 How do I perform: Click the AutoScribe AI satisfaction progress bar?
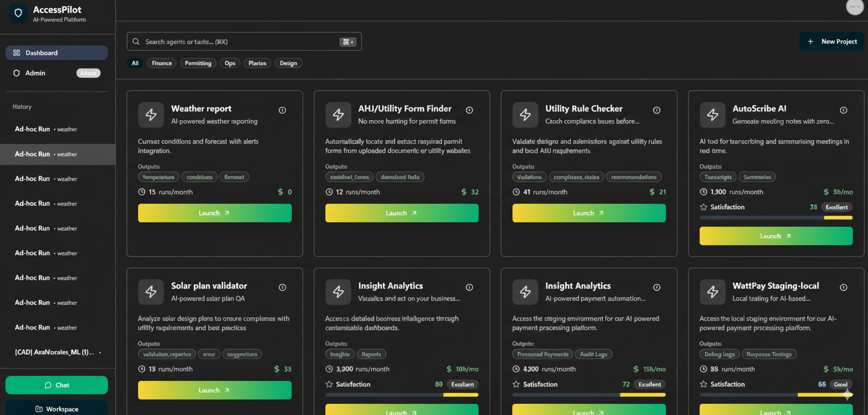[775, 218]
